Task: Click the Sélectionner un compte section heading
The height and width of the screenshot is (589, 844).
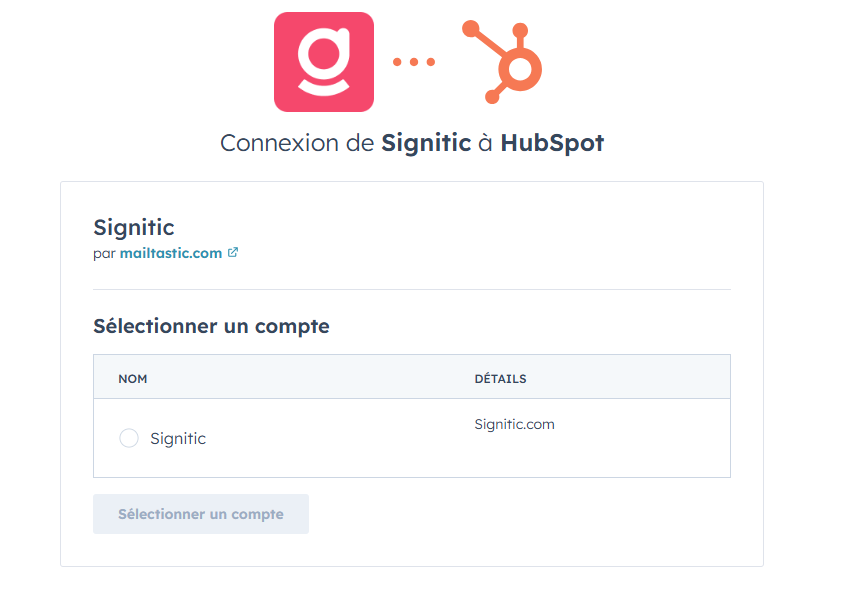Action: tap(211, 326)
